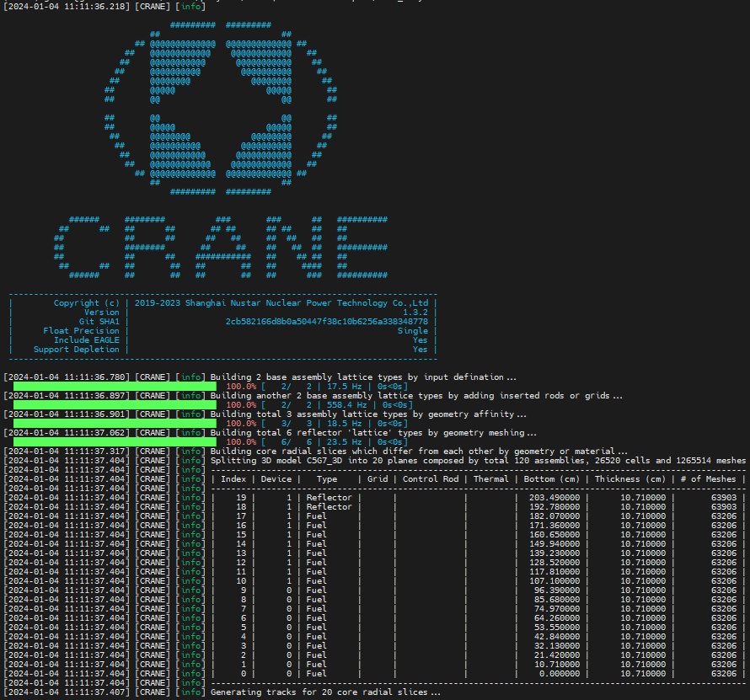The width and height of the screenshot is (750, 700).
Task: Click the 'Type' column header
Action: (x=327, y=479)
